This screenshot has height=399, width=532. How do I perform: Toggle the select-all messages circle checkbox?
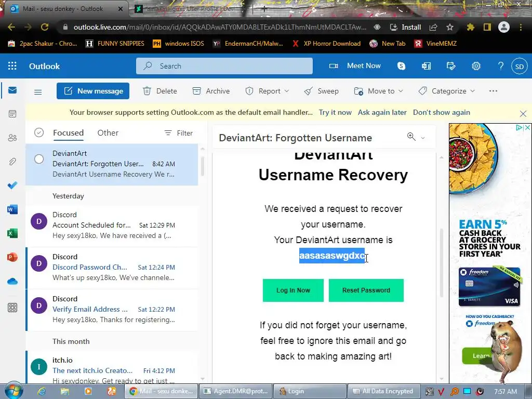pyautogui.click(x=39, y=132)
